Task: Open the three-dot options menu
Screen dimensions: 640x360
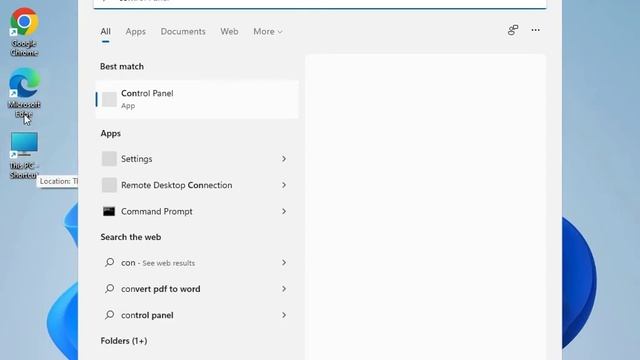Action: coord(536,30)
